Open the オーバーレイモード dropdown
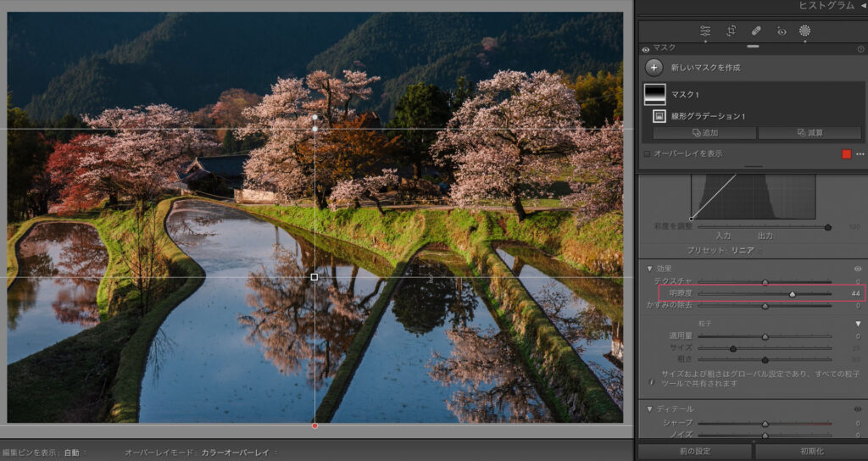This screenshot has height=461, width=868. pos(238,453)
